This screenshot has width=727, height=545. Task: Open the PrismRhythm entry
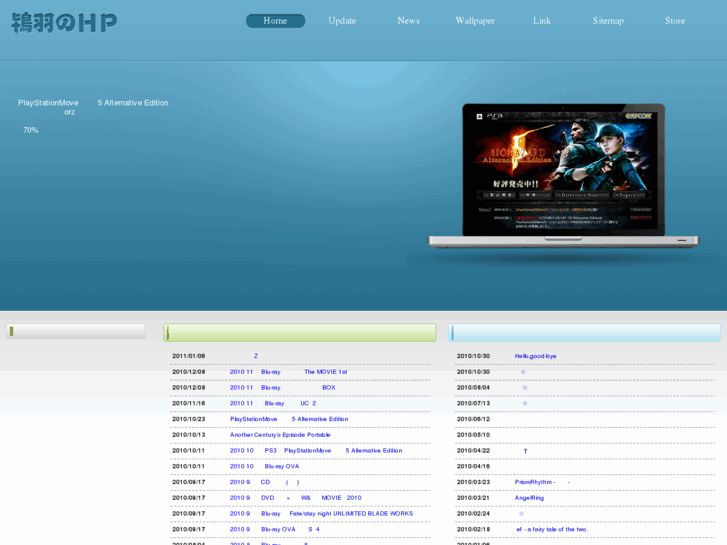tap(542, 482)
